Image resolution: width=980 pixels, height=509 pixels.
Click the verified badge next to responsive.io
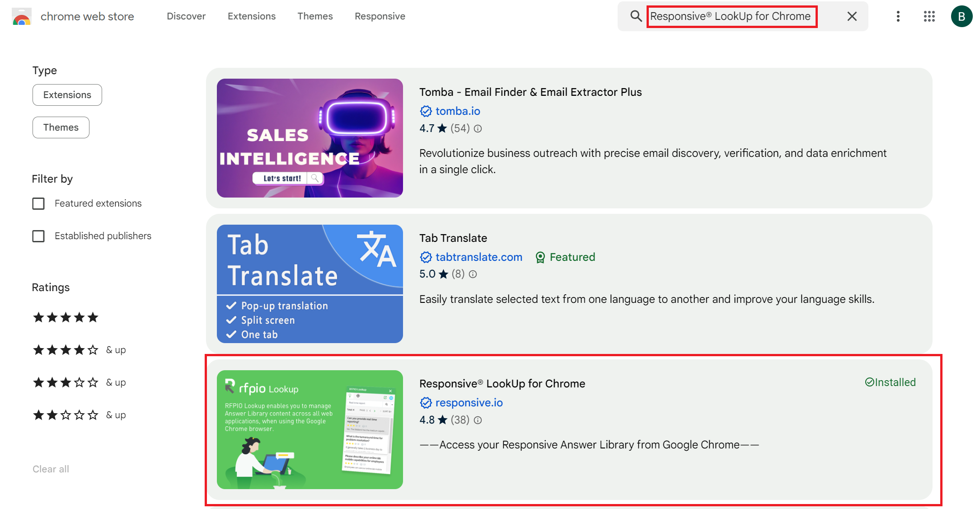[426, 403]
